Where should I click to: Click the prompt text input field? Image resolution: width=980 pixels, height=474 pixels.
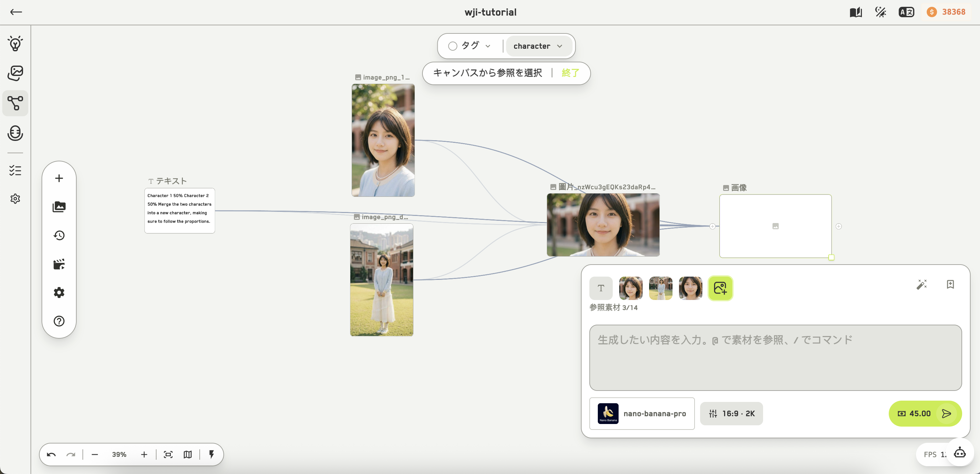[775, 357]
